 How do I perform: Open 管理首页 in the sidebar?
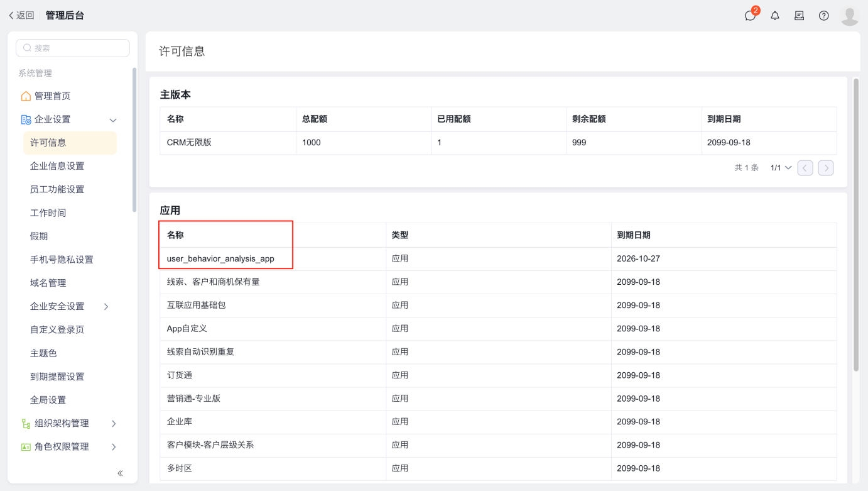pyautogui.click(x=53, y=96)
